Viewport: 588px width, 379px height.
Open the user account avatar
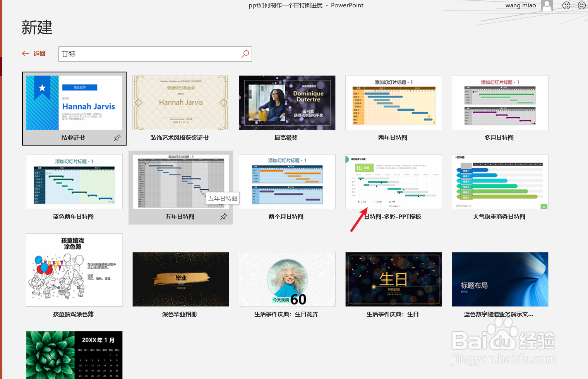tap(547, 5)
